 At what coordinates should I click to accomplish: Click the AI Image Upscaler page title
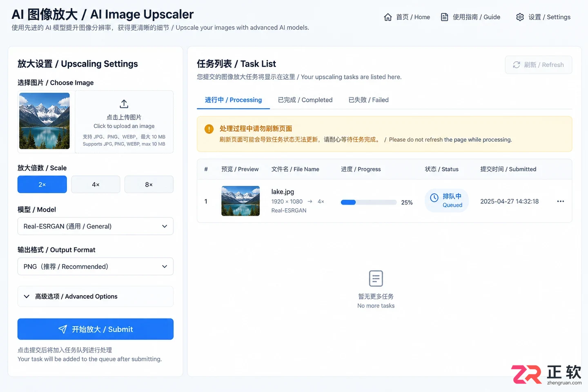click(102, 14)
